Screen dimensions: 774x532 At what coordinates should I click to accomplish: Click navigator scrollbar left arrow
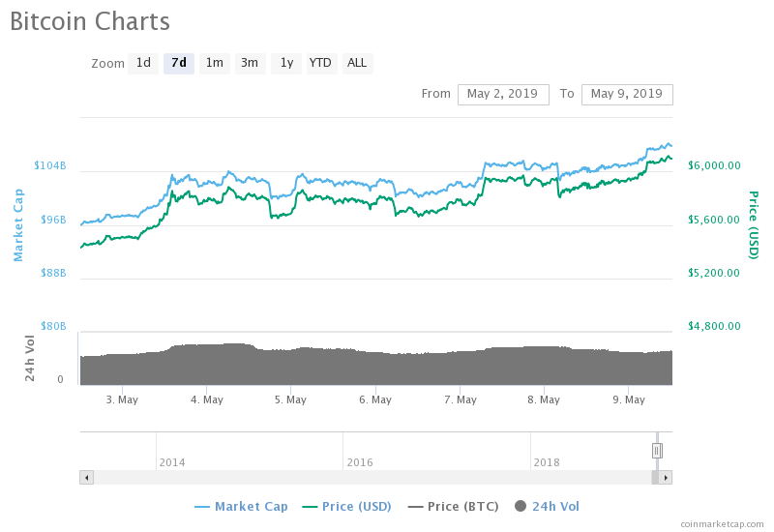[86, 477]
